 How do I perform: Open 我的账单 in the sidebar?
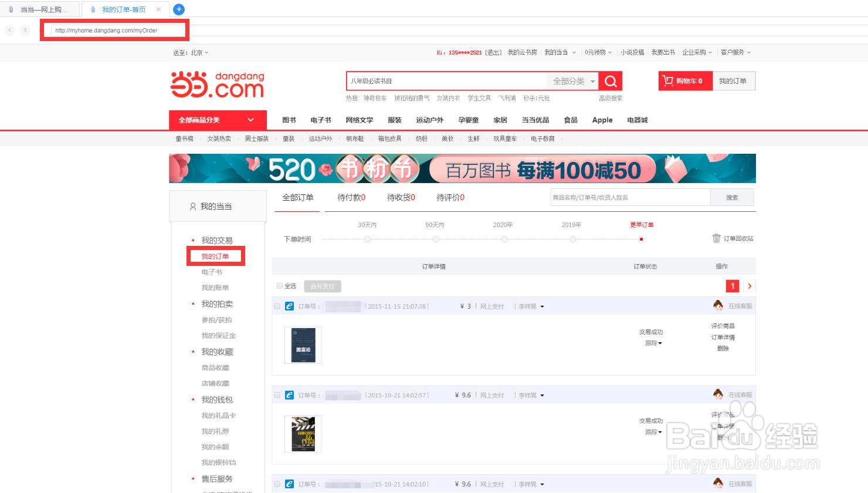pos(215,288)
